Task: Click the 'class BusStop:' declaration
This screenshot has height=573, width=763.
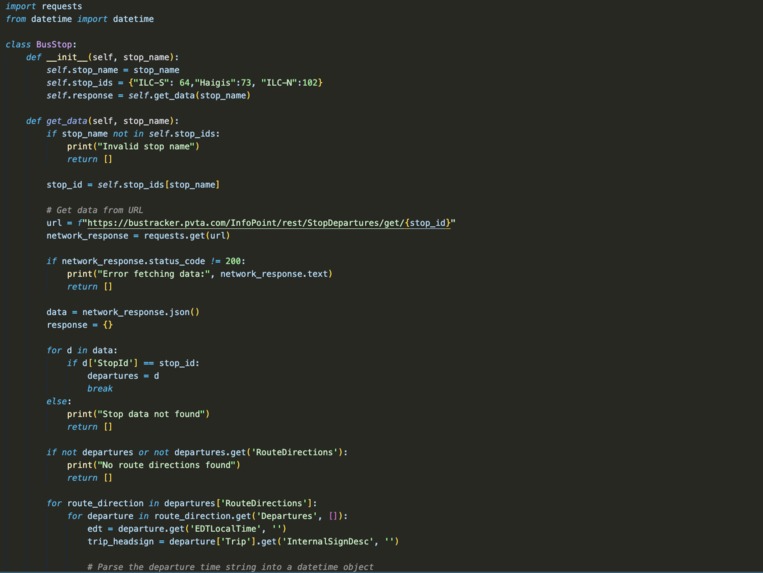Action: (x=41, y=44)
